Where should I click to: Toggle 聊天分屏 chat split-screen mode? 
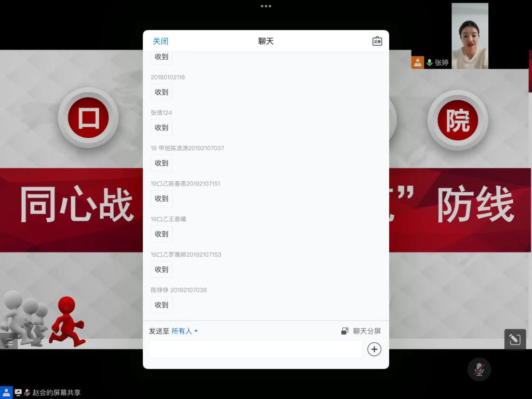click(x=362, y=331)
